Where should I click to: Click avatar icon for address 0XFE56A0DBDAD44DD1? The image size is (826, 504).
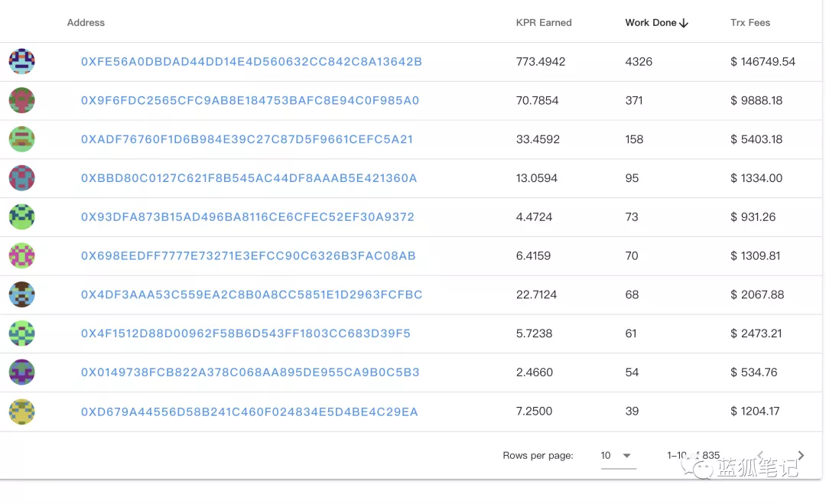pyautogui.click(x=22, y=61)
